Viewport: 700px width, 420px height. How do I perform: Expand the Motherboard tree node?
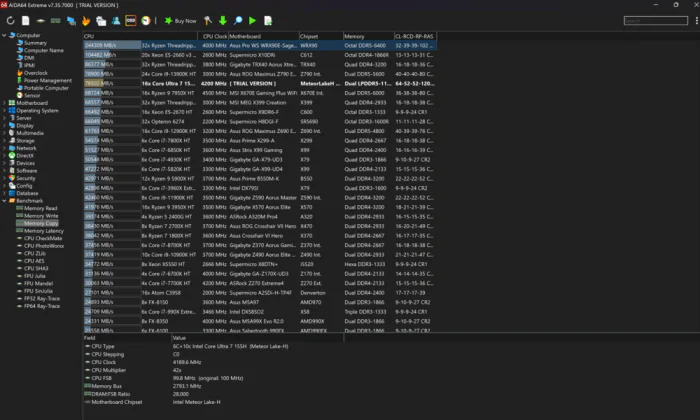point(4,103)
